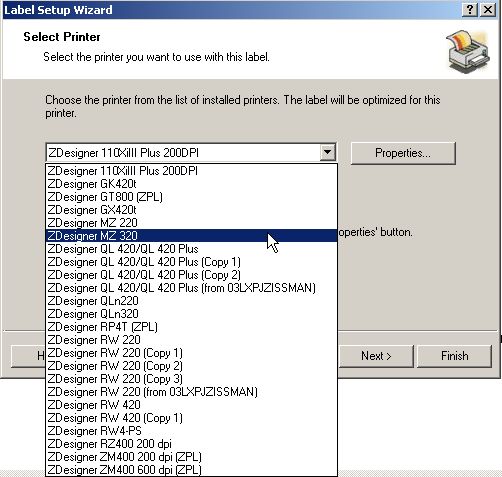Select ZDesigner MZ 220 option
The width and height of the screenshot is (502, 477).
click(x=191, y=223)
